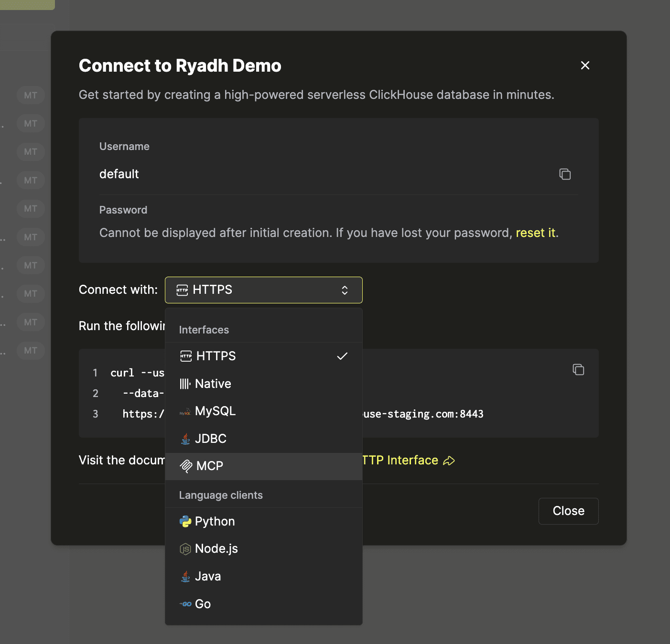Viewport: 670px width, 644px height.
Task: Click the reset it password link
Action: point(535,233)
